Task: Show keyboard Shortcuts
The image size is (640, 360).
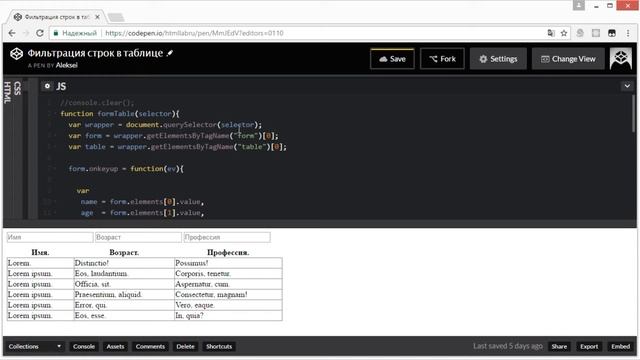Action: tap(219, 347)
